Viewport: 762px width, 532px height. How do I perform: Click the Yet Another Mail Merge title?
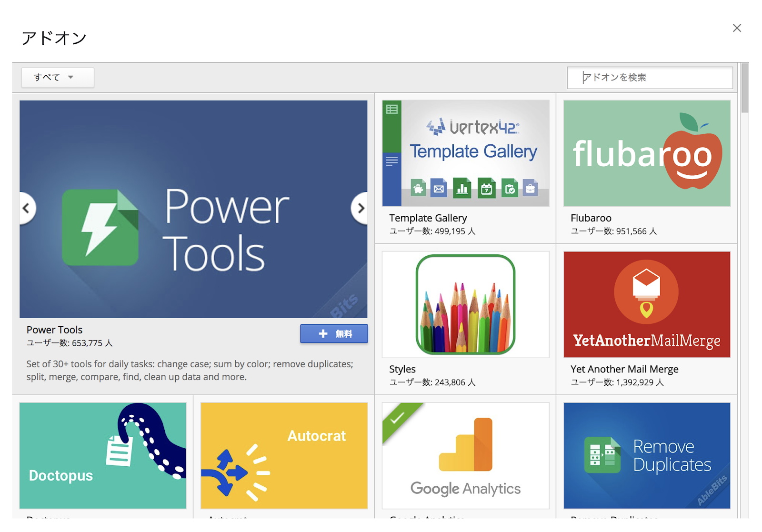click(624, 369)
